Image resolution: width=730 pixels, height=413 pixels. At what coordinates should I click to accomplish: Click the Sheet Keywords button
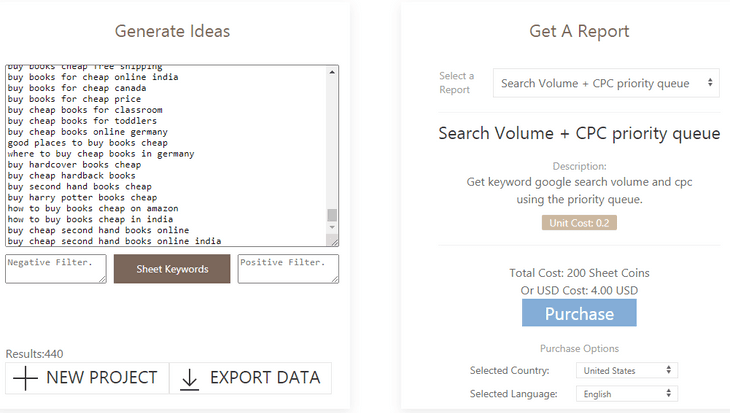click(x=172, y=269)
